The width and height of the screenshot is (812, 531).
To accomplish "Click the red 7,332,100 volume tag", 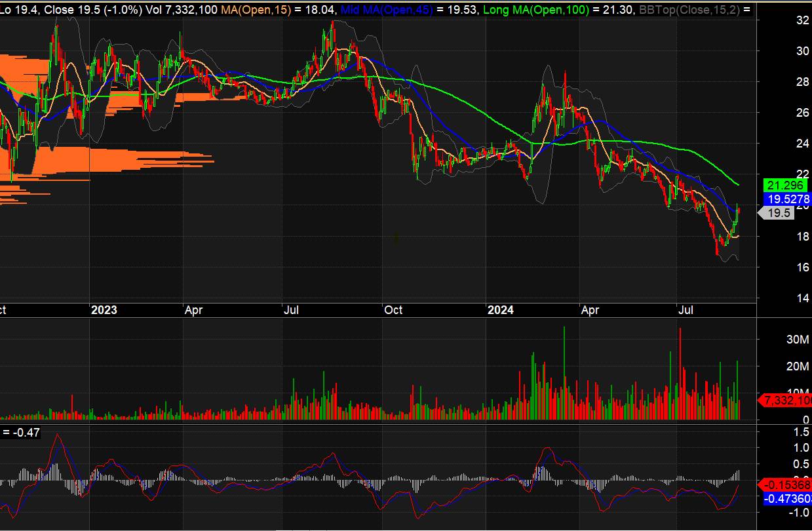I will pos(786,400).
